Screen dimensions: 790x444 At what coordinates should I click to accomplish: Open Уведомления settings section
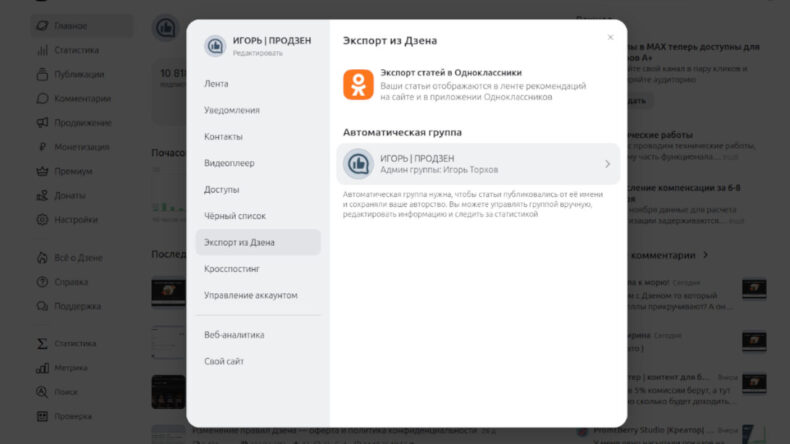232,110
